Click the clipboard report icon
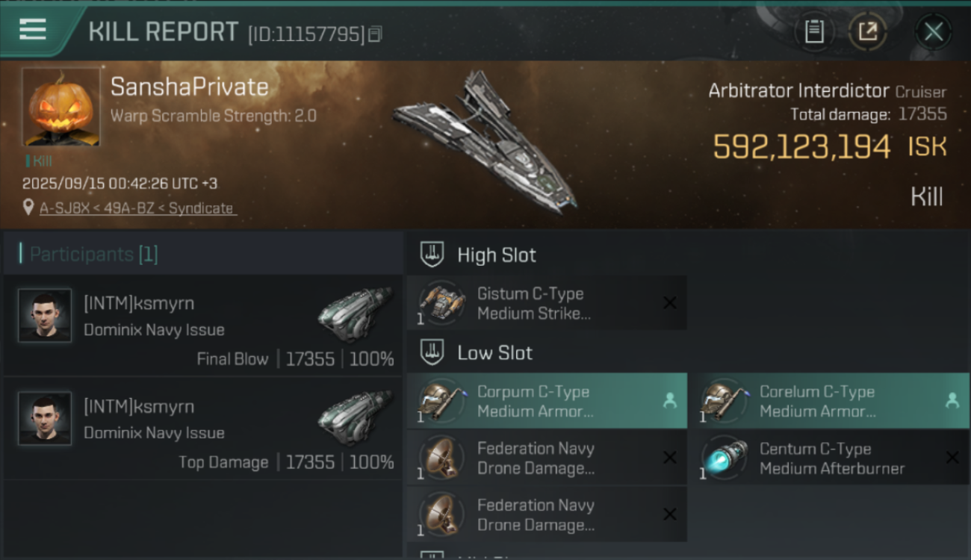The height and width of the screenshot is (560, 971). [x=814, y=31]
